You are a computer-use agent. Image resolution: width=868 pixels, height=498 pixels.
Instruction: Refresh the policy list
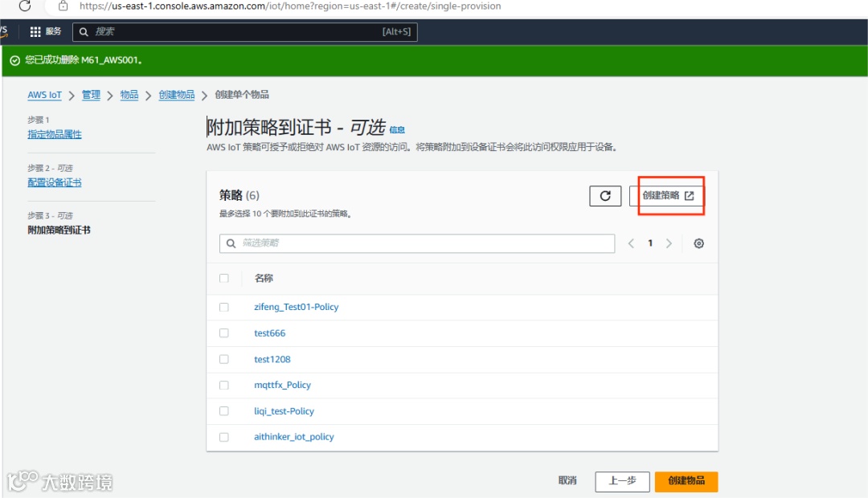pos(605,196)
